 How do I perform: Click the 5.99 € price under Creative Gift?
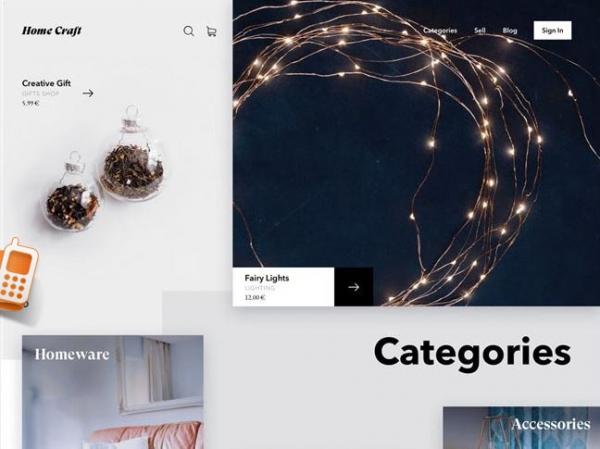point(30,103)
